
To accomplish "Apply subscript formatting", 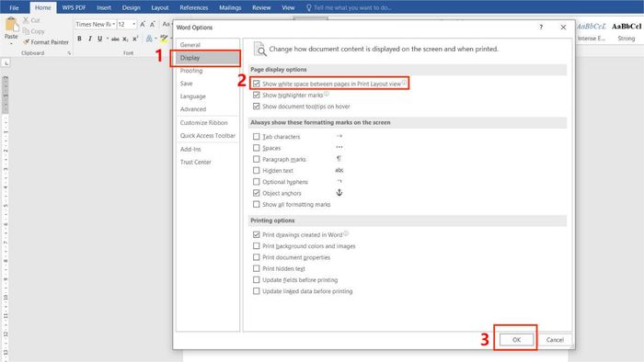I will click(125, 39).
